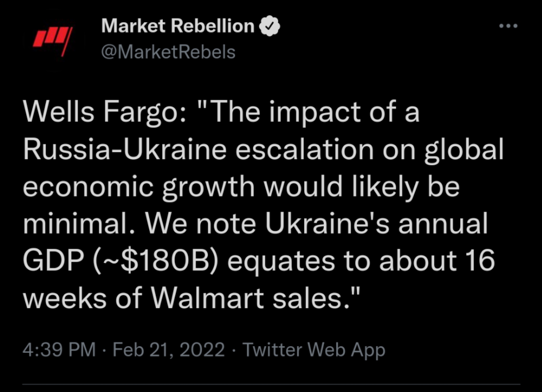Click the red Market Rebellion profile avatar
This screenshot has width=542, height=392.
[x=53, y=42]
